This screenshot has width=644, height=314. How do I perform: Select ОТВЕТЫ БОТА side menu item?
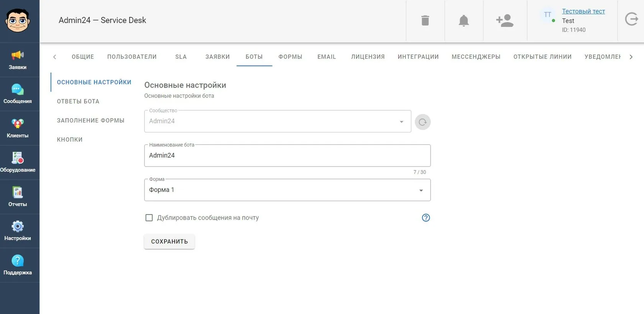78,101
